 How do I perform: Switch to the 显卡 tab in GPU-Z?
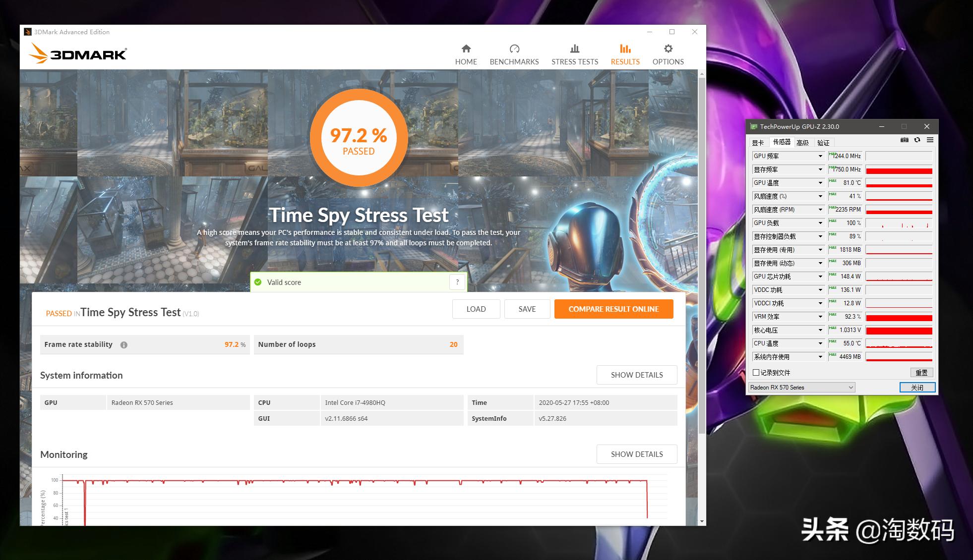(x=758, y=143)
